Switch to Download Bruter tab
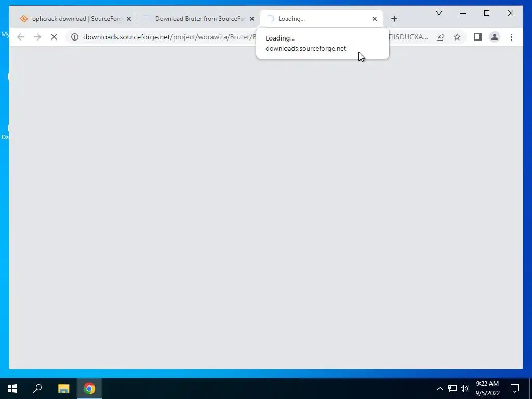This screenshot has width=532, height=399. point(199,19)
